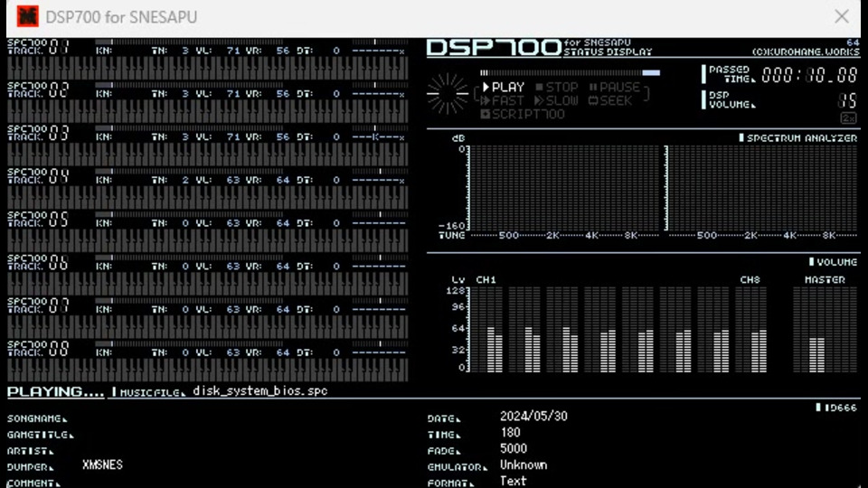
Task: Click Track 01 piano keyboard display
Action: 208,68
